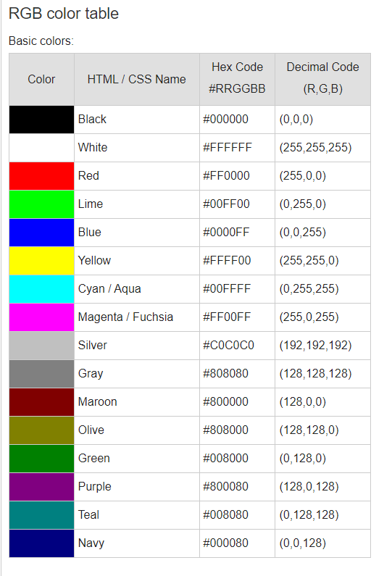Screen dimensions: 392x576
Task: Select the Teal color swatch
Action: tap(41, 515)
